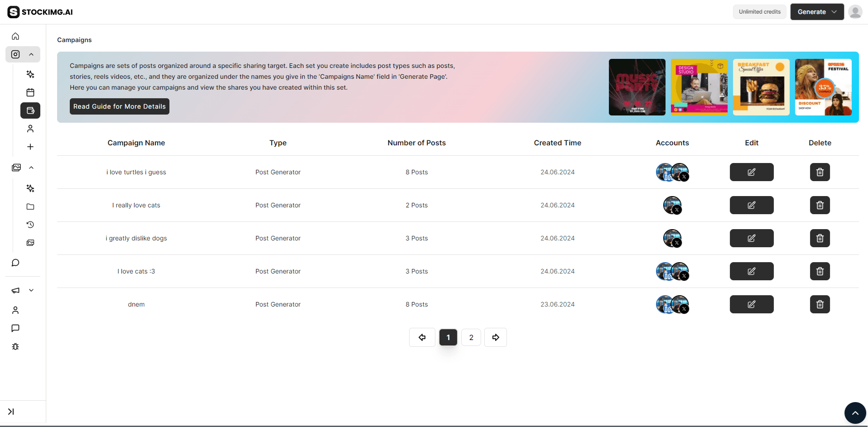Screen dimensions: 868x427
Task: Delete the 'I really love cats' campaign
Action: [820, 205]
